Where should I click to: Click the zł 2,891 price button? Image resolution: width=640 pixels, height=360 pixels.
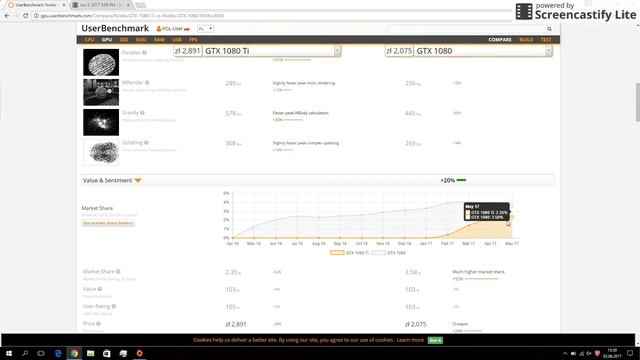(187, 51)
